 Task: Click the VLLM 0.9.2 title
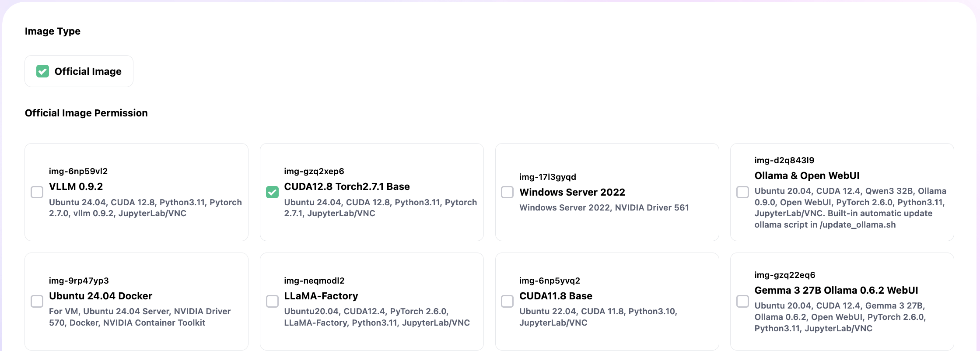click(x=76, y=186)
